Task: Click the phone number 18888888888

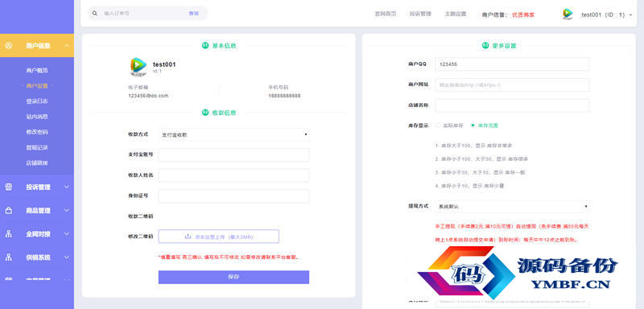Action: [284, 96]
